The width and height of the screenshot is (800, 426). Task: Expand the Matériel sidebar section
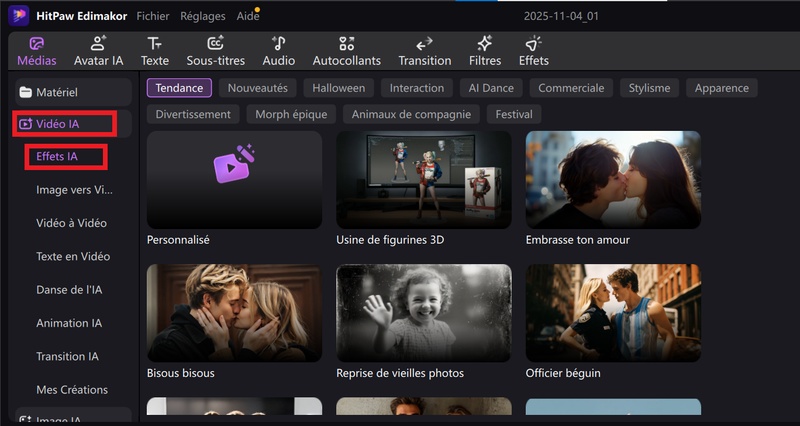click(x=70, y=92)
